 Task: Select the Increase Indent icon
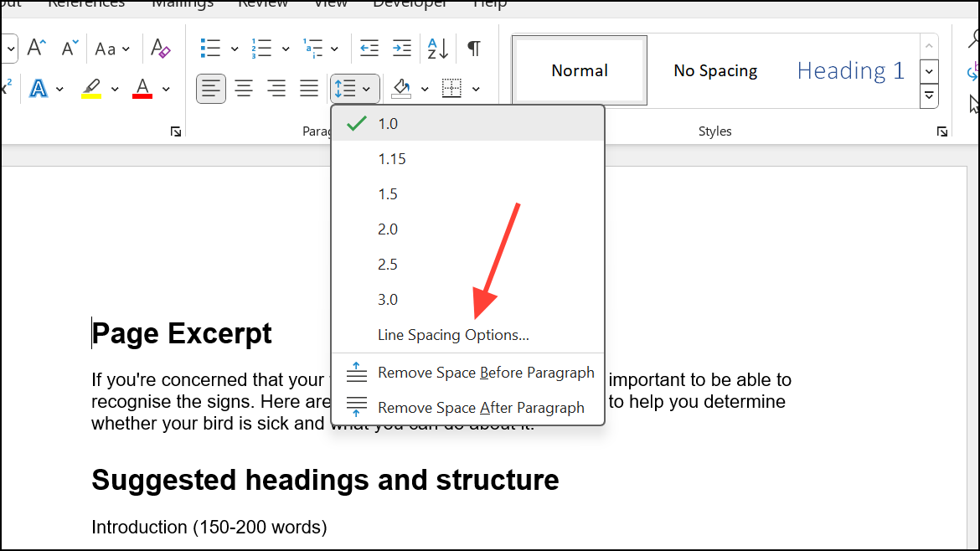(401, 48)
